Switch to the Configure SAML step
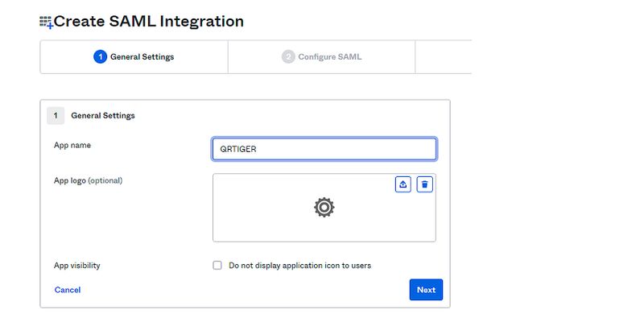 (321, 56)
